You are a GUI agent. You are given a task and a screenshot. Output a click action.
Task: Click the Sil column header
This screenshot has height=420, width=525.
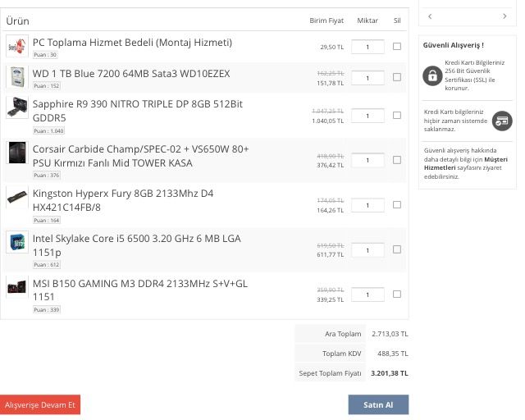[397, 21]
